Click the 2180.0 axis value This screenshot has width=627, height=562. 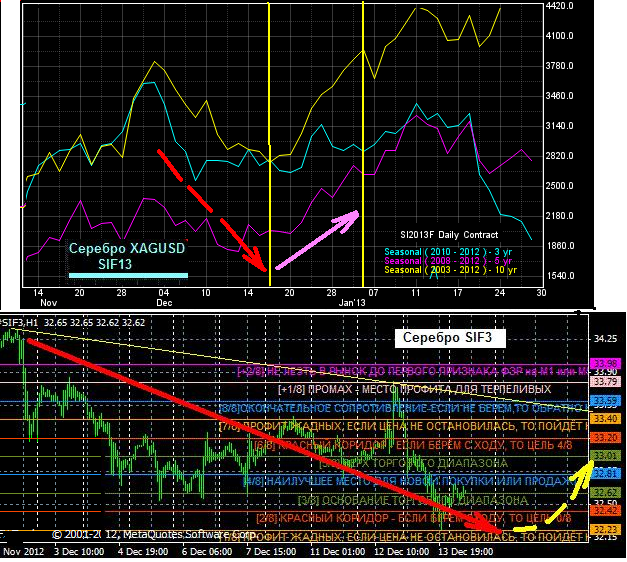pyautogui.click(x=561, y=216)
